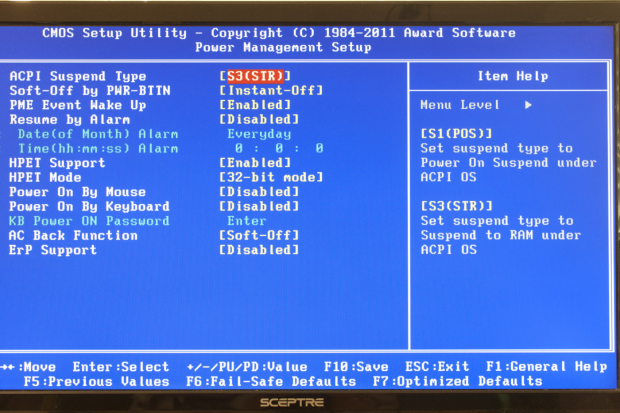
Task: Click the Move arrows icon in footer
Action: [8, 367]
